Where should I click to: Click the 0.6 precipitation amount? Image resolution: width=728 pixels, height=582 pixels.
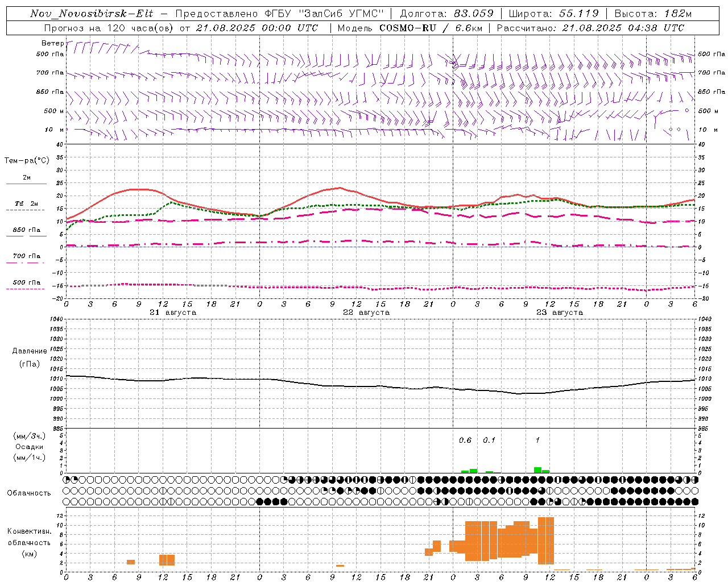click(465, 440)
